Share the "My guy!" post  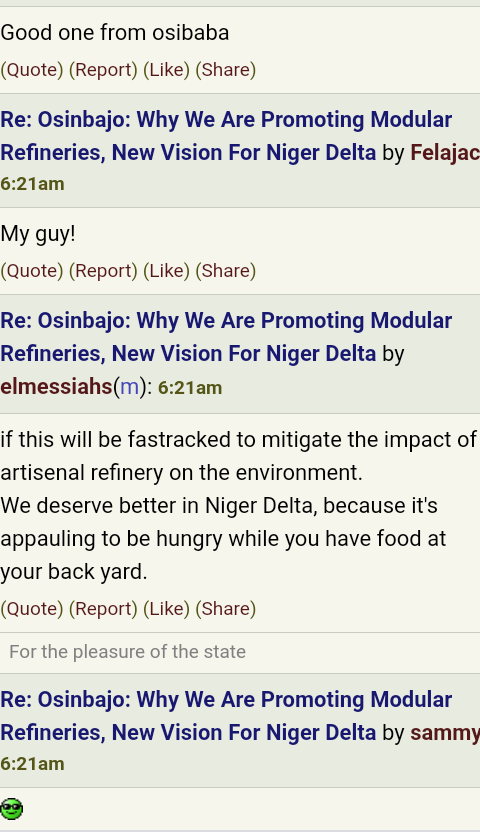pos(226,271)
